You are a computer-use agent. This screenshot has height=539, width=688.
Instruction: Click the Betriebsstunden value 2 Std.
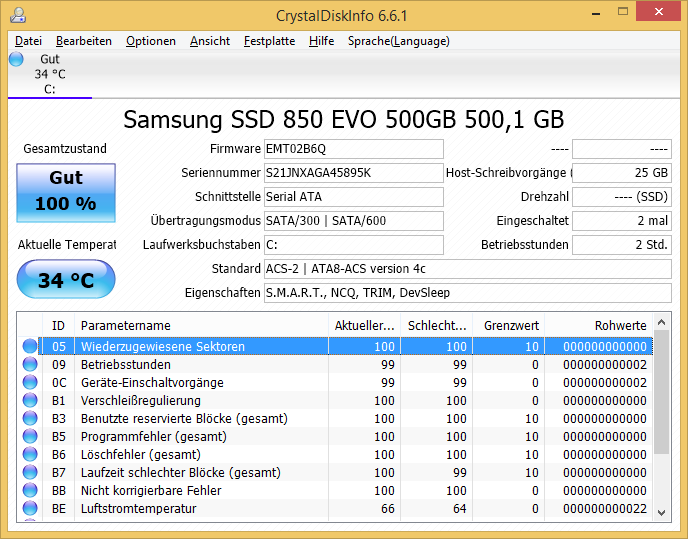(622, 244)
